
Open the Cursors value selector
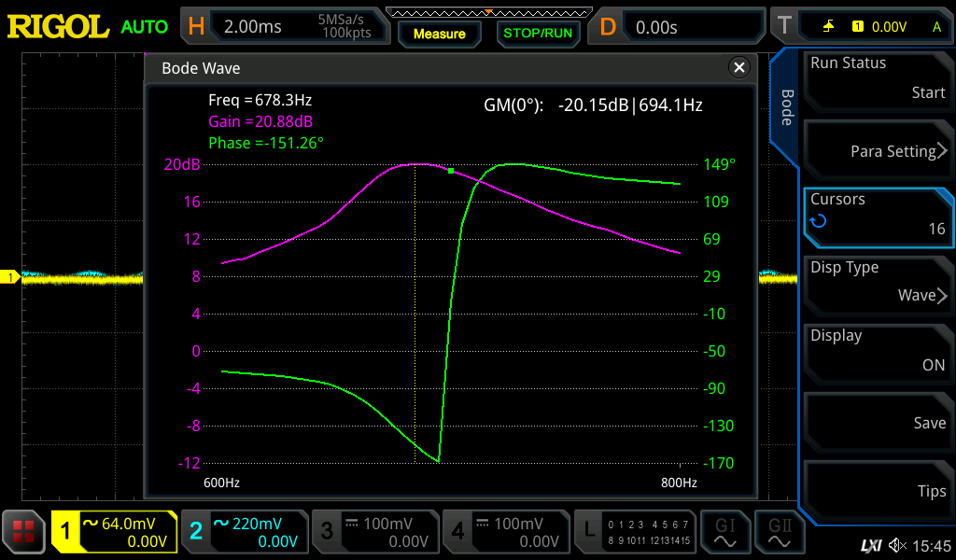(x=878, y=215)
